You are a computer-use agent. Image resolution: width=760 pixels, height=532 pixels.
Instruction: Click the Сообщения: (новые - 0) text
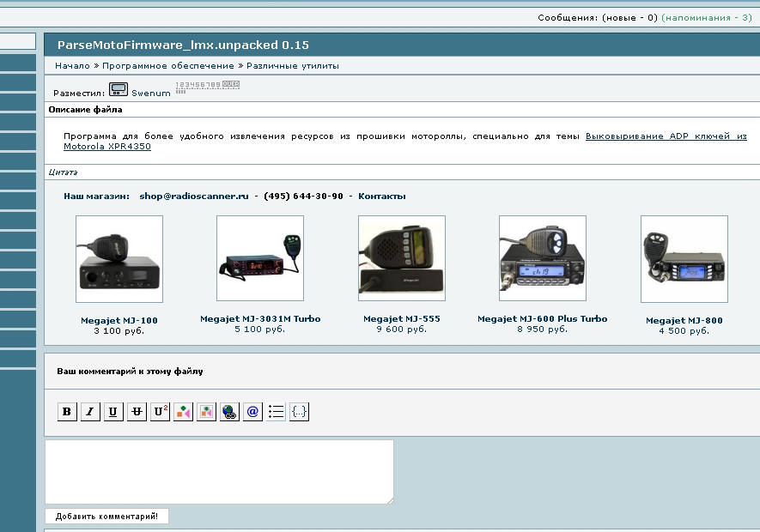point(598,18)
